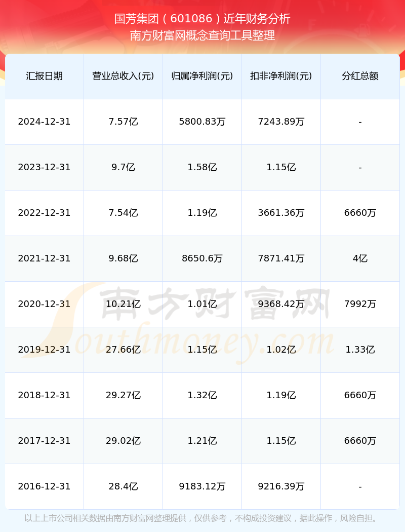Screen dimensions: 405x532
Task: Select net profit 1.19亿 in 2022 row
Action: coord(202,213)
